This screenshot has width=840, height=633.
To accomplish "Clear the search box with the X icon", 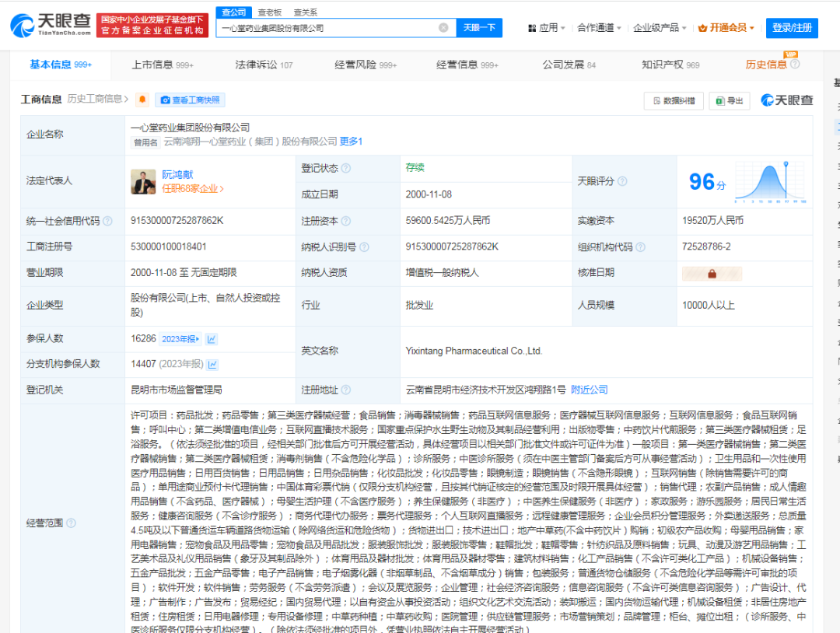I will point(443,28).
